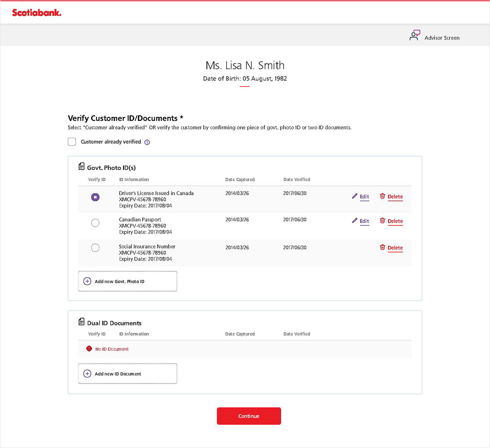Click the No ID Document message

[112, 349]
